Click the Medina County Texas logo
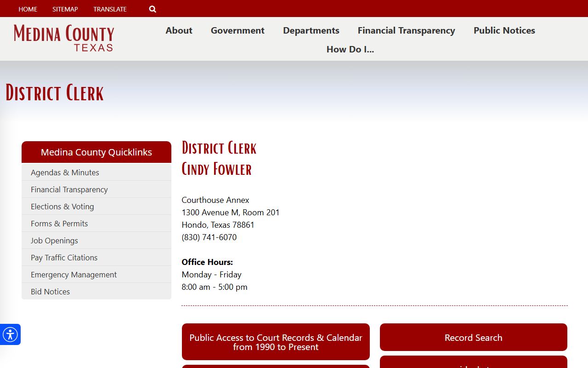 pyautogui.click(x=64, y=38)
